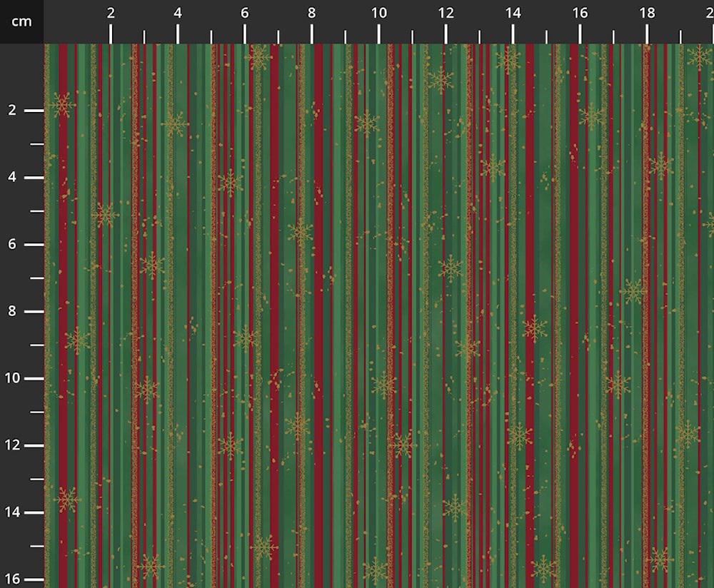Click the number 16 on the left ruler
Viewport: 714px width, 588px height.
tap(12, 579)
